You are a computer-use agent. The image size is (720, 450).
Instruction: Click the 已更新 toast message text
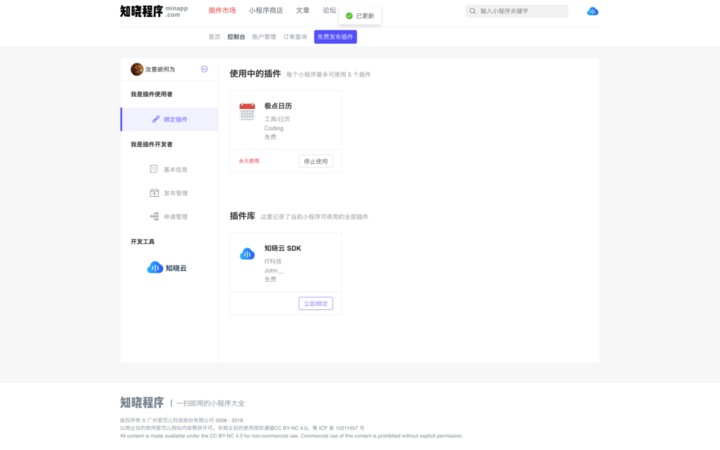[365, 16]
